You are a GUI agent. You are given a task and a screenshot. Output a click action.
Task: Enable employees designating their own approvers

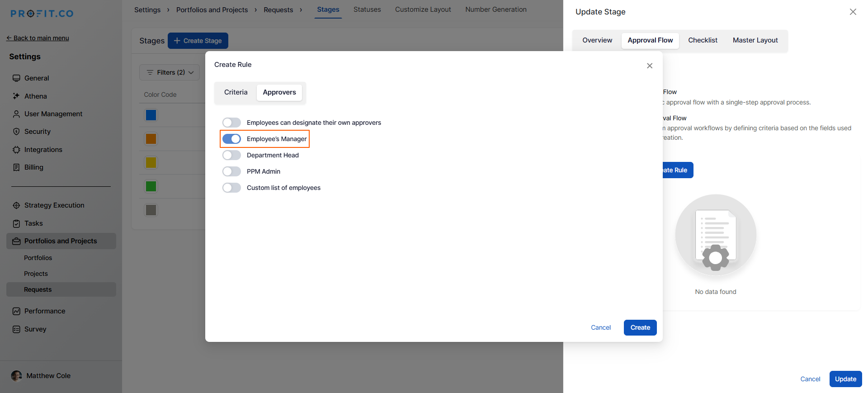click(231, 123)
